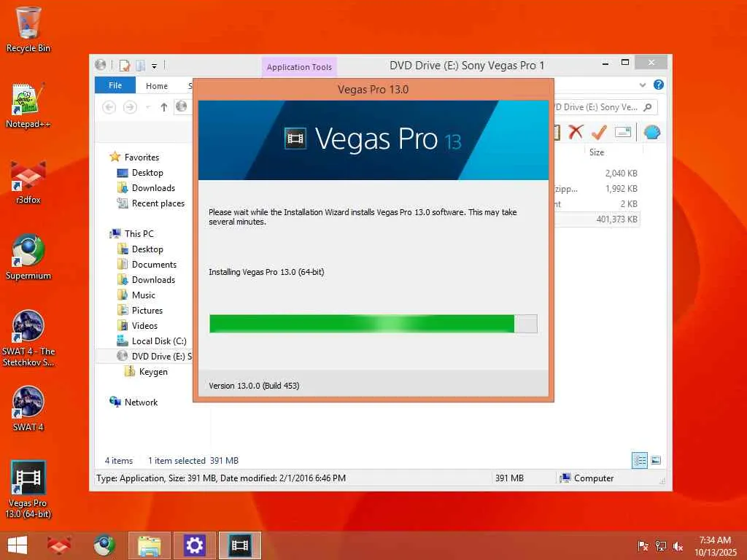Select Recent places in navigation pane
Image resolution: width=747 pixels, height=560 pixels.
pos(158,203)
